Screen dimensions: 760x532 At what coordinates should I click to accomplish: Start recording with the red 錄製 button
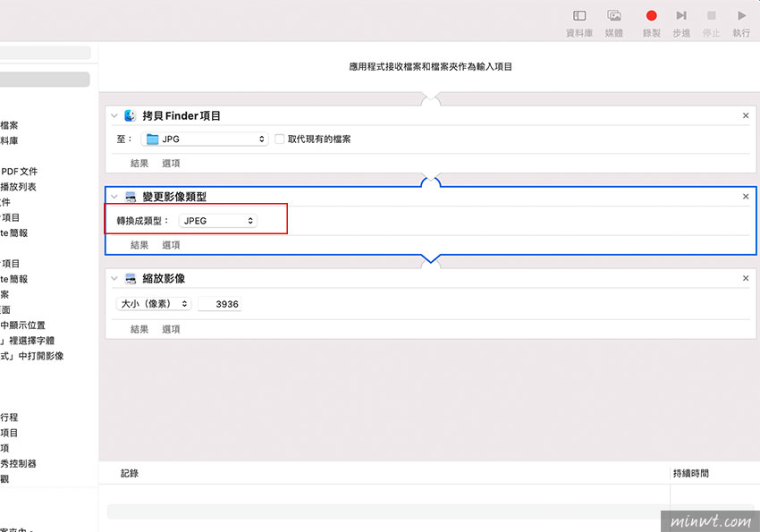[x=652, y=16]
